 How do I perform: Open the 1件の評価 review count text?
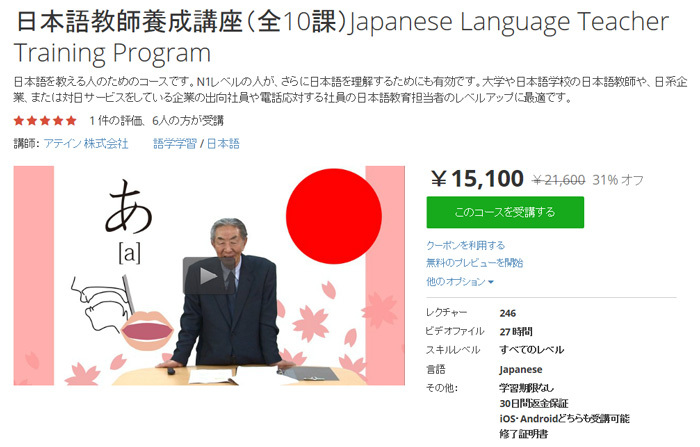[x=116, y=121]
